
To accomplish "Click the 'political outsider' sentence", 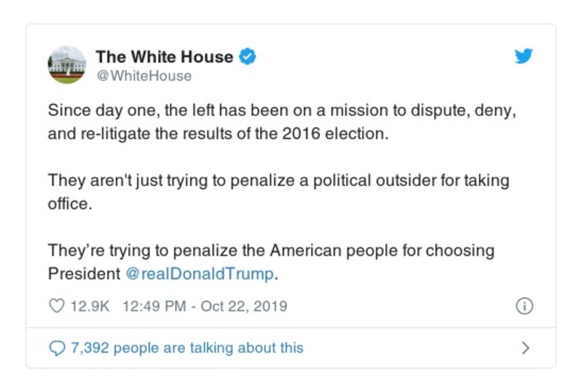I will pyautogui.click(x=278, y=180).
